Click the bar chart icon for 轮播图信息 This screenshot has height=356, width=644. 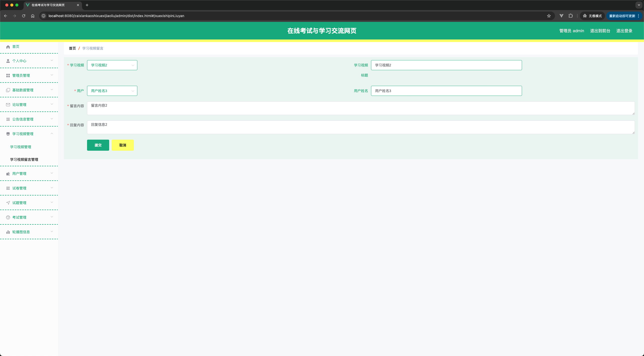click(8, 232)
